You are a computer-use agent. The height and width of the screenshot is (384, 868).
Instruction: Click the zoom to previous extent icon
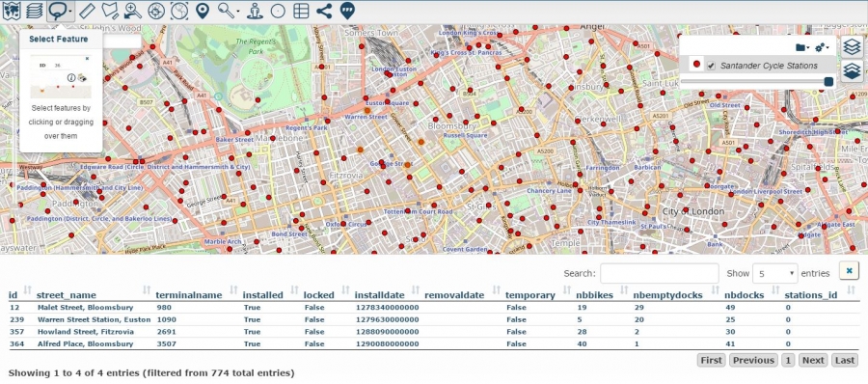(133, 11)
